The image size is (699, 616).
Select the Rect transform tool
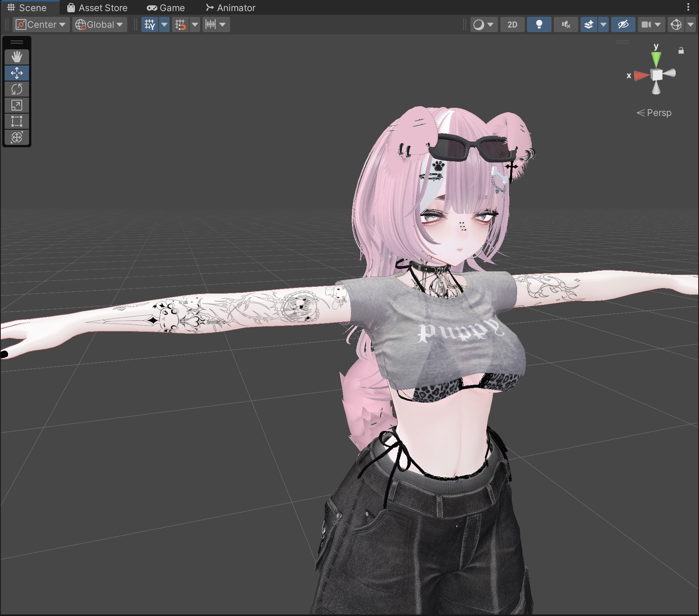pyautogui.click(x=17, y=121)
